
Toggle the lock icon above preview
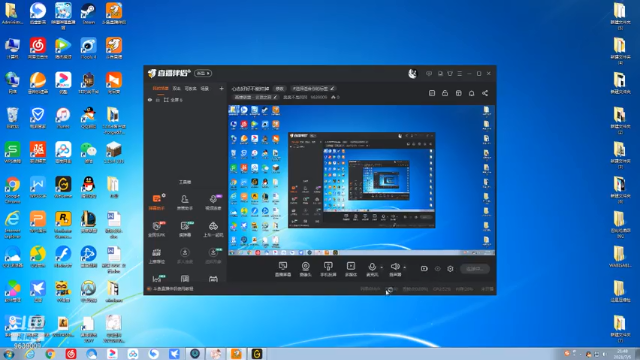coord(445,93)
